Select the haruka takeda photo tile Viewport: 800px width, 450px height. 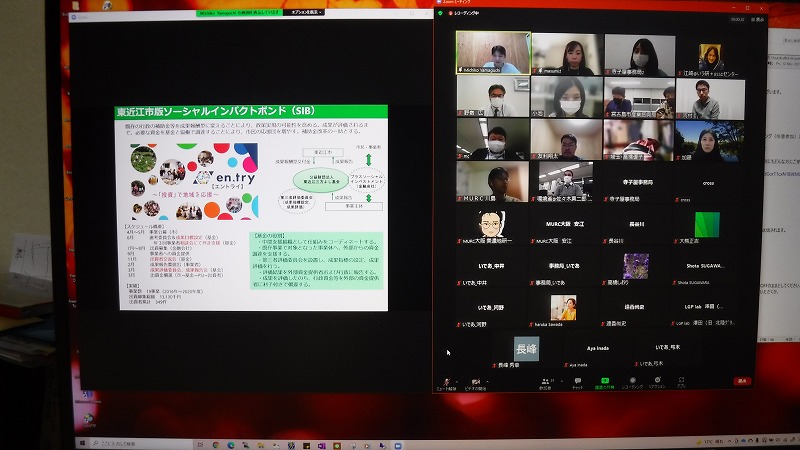tap(563, 308)
